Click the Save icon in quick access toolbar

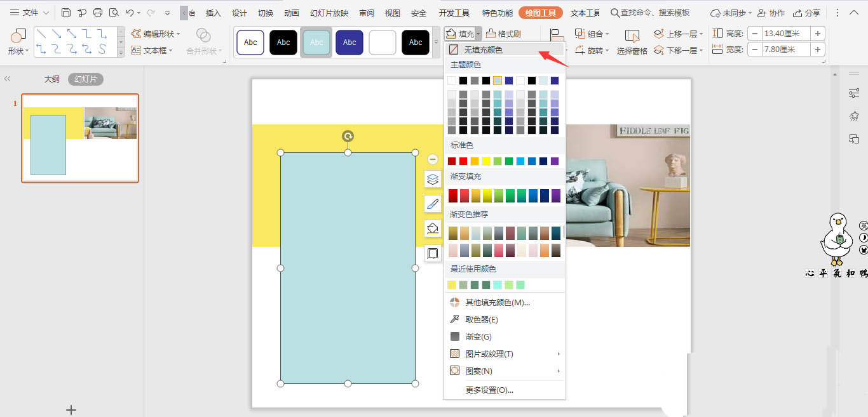coord(66,13)
